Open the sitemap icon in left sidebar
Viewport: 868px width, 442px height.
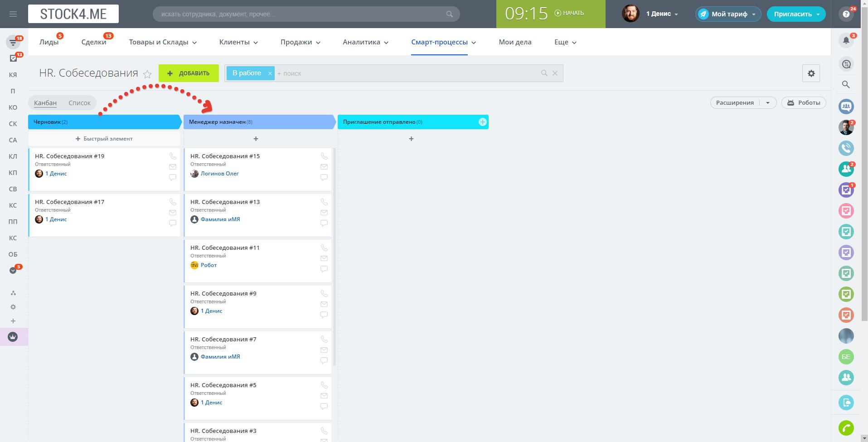click(x=13, y=293)
